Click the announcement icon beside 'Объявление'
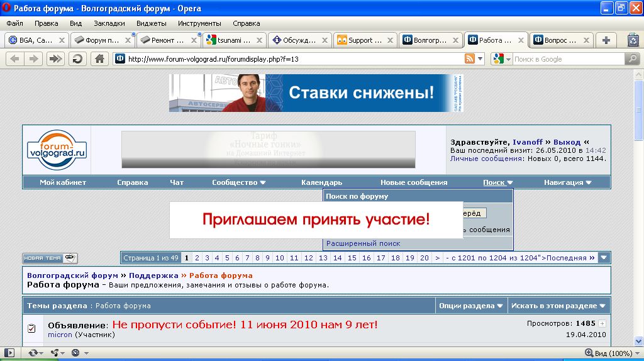This screenshot has width=644, height=361. click(x=32, y=328)
